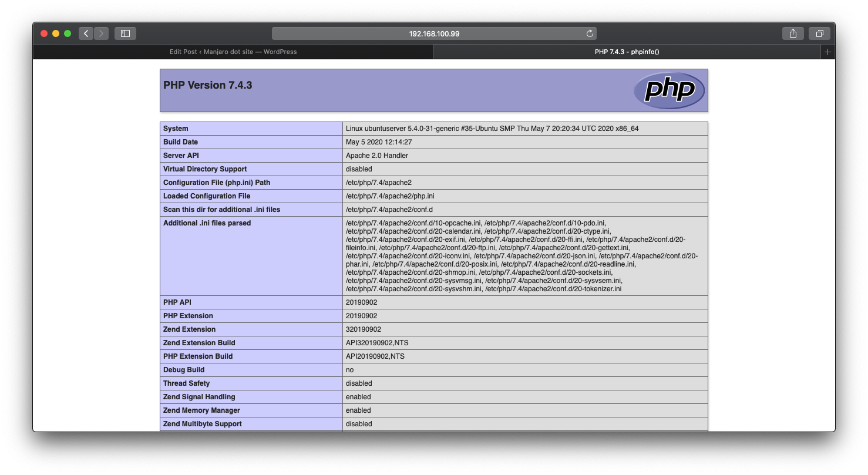The height and width of the screenshot is (475, 868).
Task: Click the PHP Extension label
Action: click(x=188, y=316)
